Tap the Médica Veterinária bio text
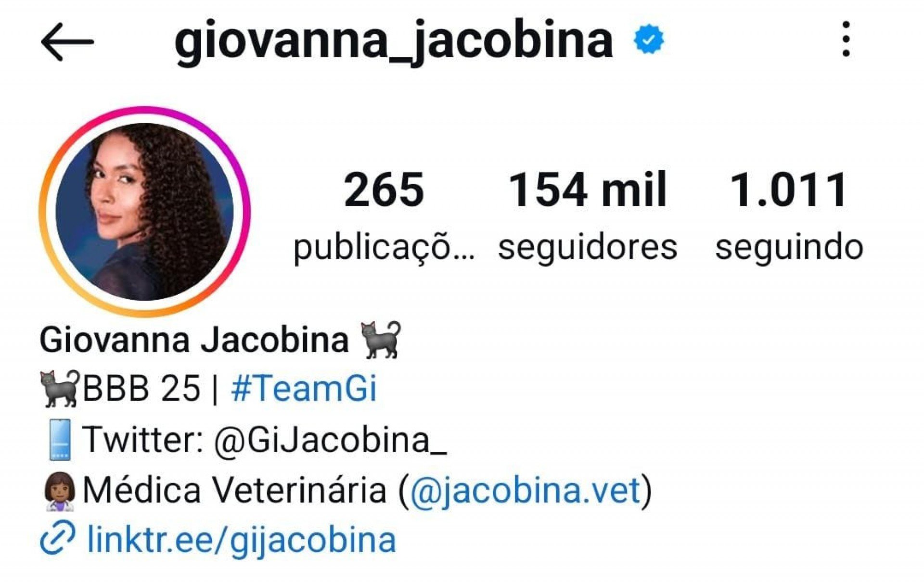Image resolution: width=924 pixels, height=582 pixels. [234, 491]
